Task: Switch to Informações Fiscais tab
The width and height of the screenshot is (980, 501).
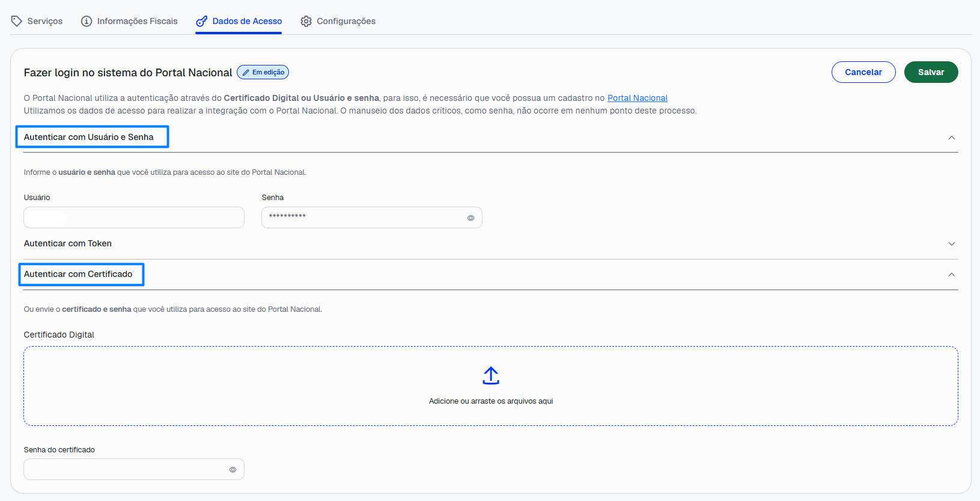Action: tap(129, 21)
